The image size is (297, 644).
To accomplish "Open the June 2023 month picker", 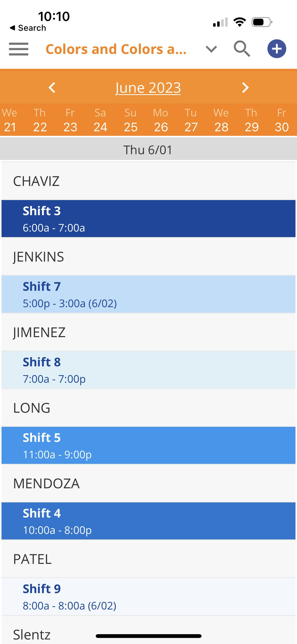I will tap(148, 88).
